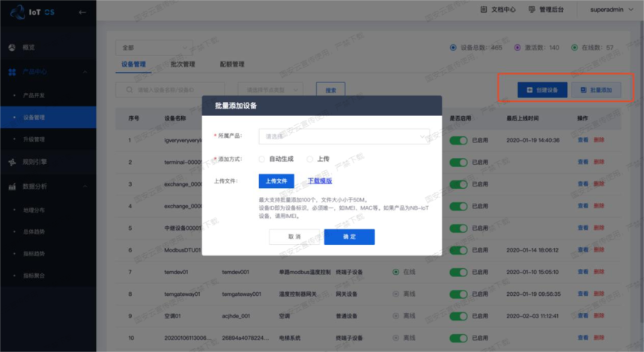Screen dimensions: 644x352
Task: Open the superadmin user dropdown
Action: pyautogui.click(x=612, y=10)
